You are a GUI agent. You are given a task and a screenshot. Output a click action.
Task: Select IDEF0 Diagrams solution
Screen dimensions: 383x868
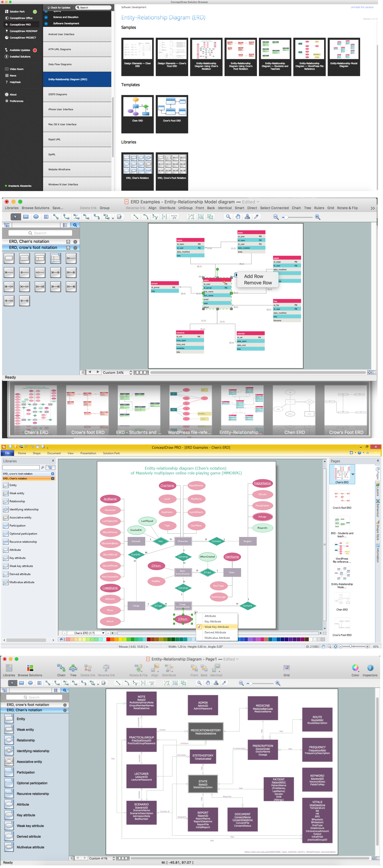(77, 94)
